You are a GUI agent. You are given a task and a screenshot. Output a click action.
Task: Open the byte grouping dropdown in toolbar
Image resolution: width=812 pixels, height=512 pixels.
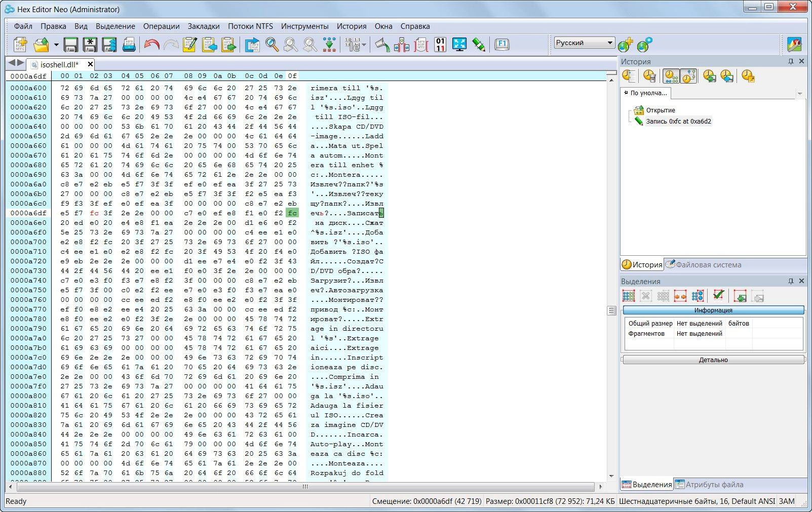[x=364, y=45]
